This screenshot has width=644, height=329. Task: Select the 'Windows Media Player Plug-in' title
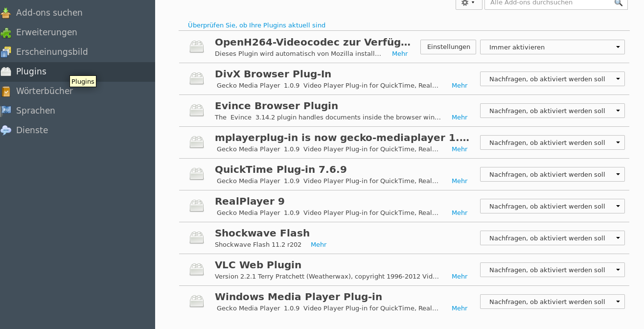tap(299, 297)
